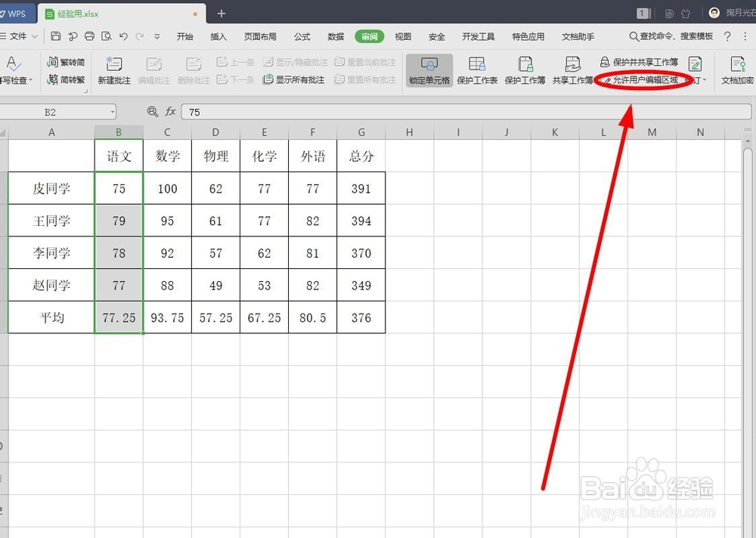This screenshot has width=756, height=538.
Task: Click 允许用户编辑区域 button
Action: tap(641, 80)
